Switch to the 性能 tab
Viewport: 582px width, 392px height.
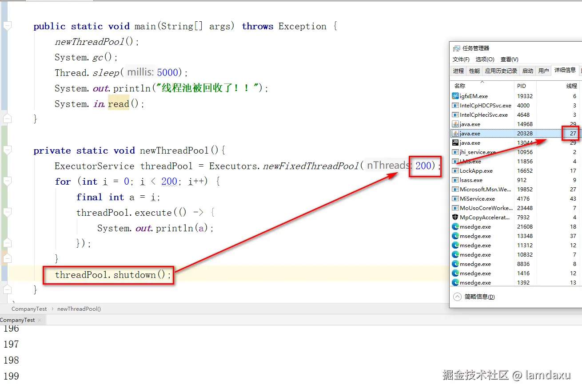pyautogui.click(x=474, y=71)
